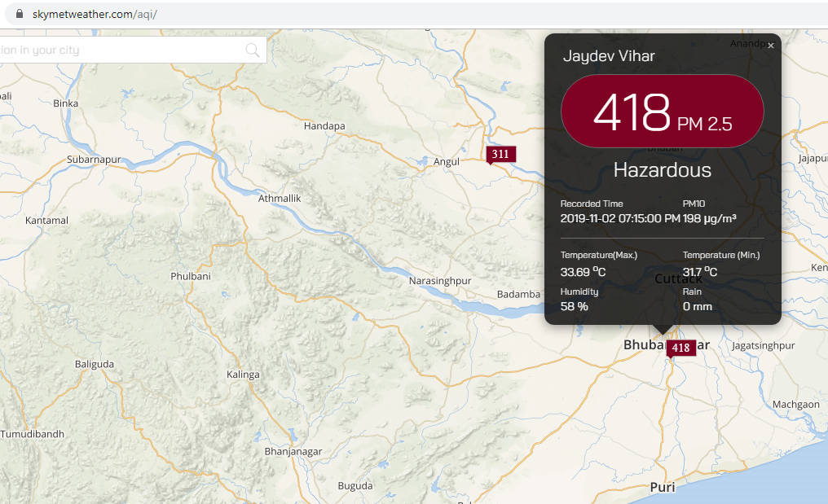
Task: Click the Handapa map label
Action: pyautogui.click(x=324, y=126)
